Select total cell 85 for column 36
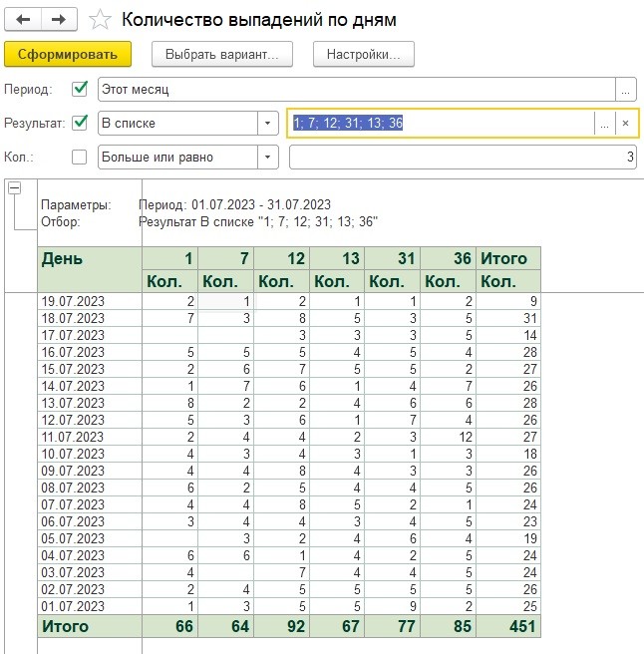Screen dimensions: 644x654 pos(448,626)
